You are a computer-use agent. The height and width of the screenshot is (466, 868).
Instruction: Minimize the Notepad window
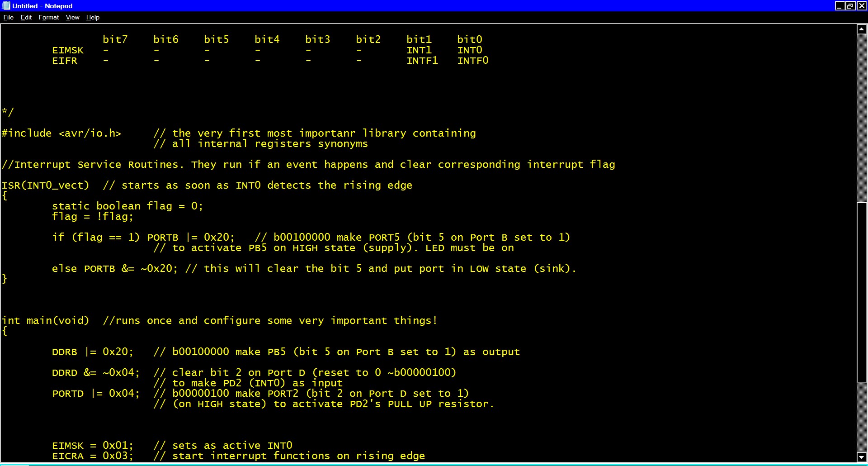click(x=840, y=6)
